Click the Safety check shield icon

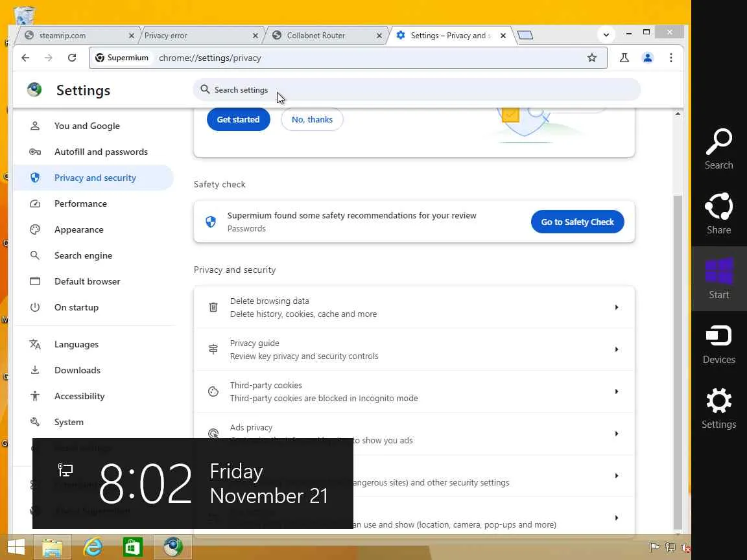coord(211,222)
